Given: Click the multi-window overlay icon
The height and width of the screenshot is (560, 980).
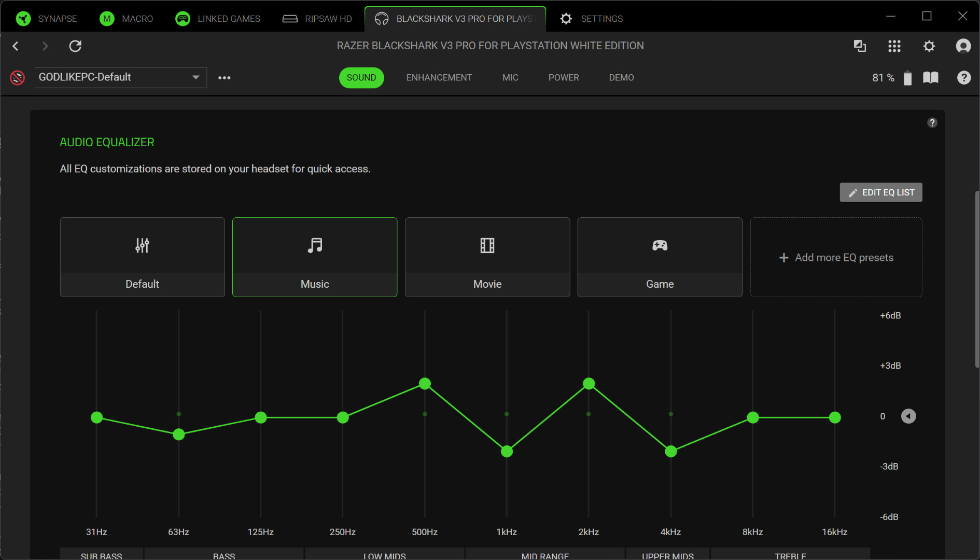Looking at the screenshot, I should pos(860,46).
